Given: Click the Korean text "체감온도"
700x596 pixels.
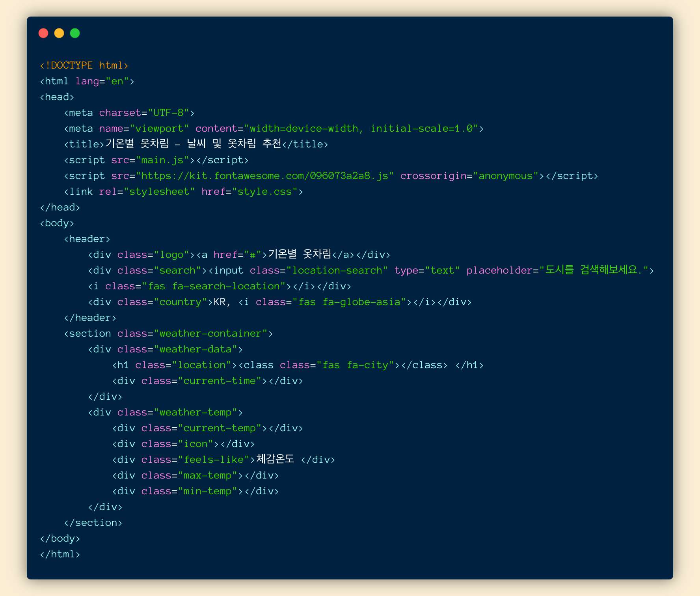Looking at the screenshot, I should 275,459.
